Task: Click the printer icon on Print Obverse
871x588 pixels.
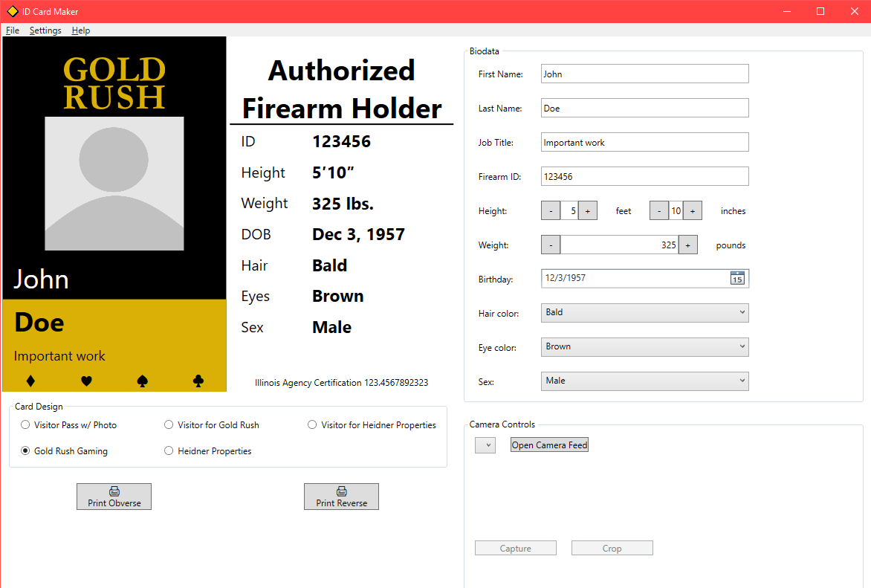Action: 114,491
